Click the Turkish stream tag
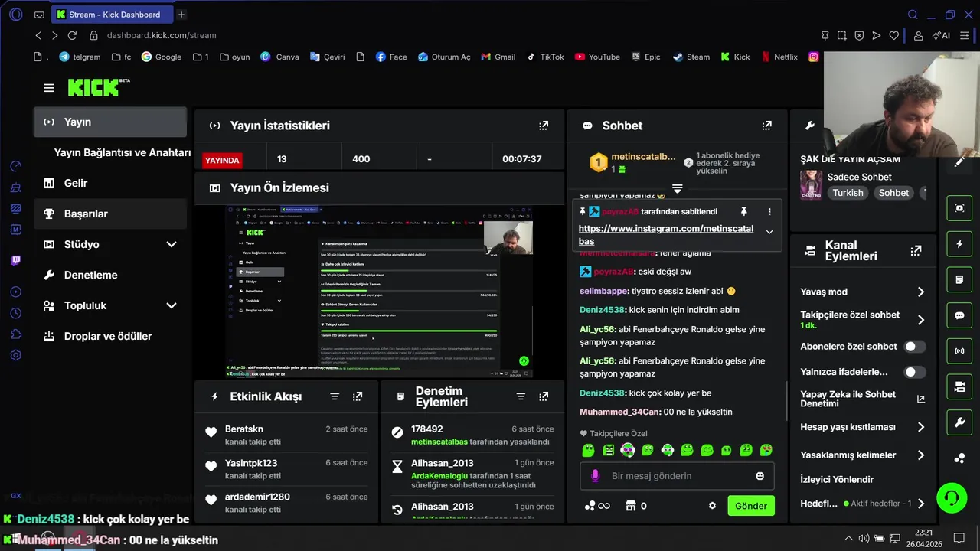 tap(848, 193)
